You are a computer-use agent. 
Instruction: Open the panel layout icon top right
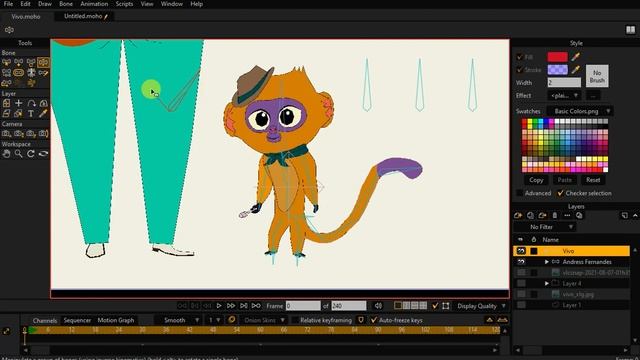tap(631, 30)
